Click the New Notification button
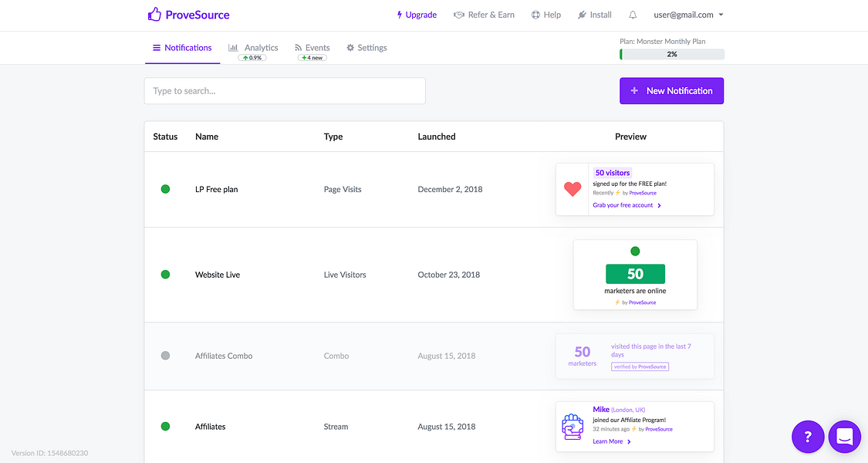 click(671, 90)
